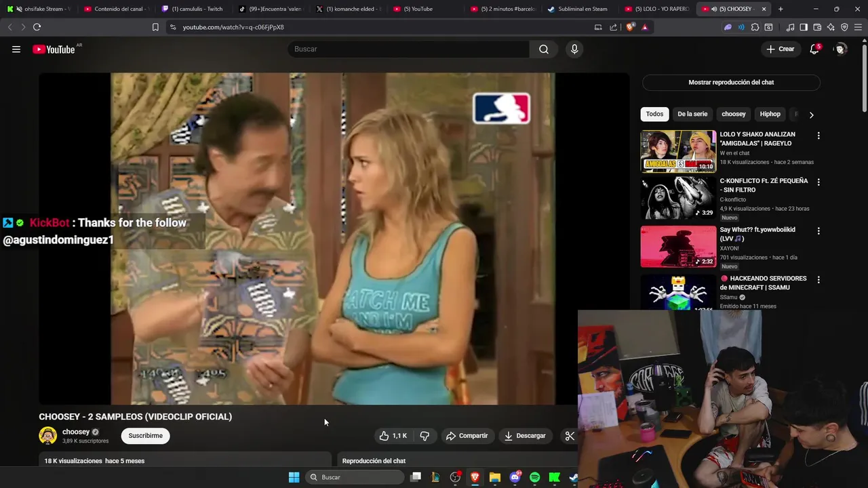The height and width of the screenshot is (488, 868).
Task: Open a new browser tab
Action: click(x=781, y=9)
